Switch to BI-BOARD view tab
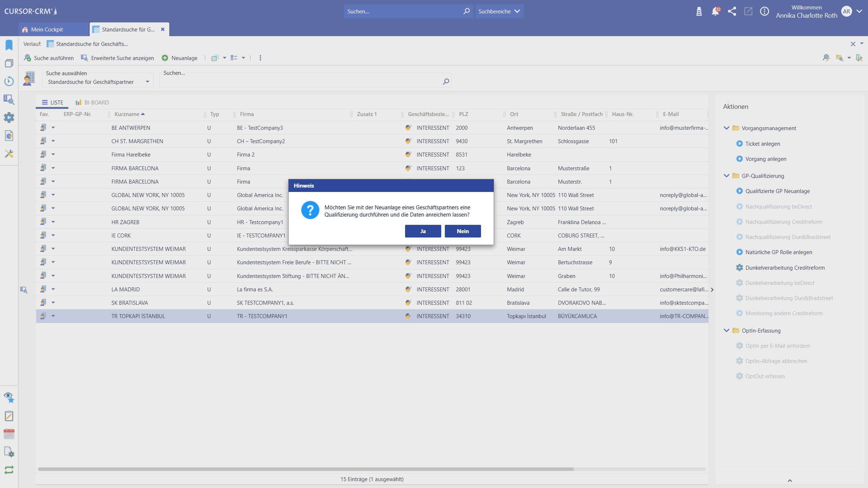Viewport: 868px width, 488px height. [92, 102]
